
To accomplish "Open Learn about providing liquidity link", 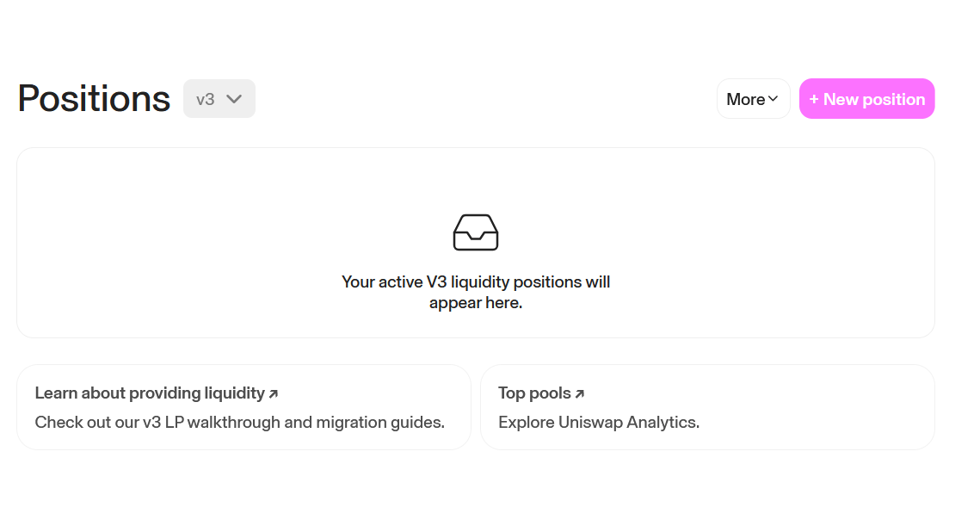I will 150,393.
